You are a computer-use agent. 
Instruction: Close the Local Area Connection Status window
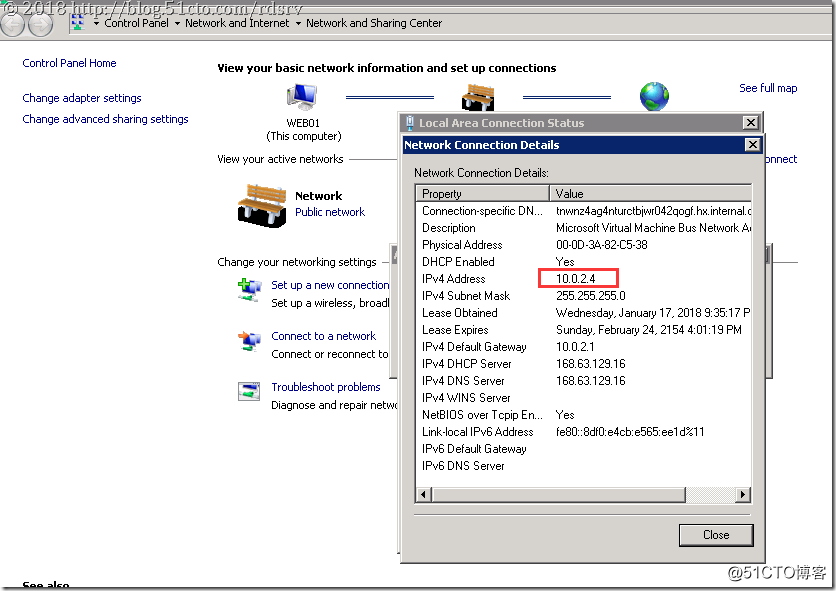point(751,123)
